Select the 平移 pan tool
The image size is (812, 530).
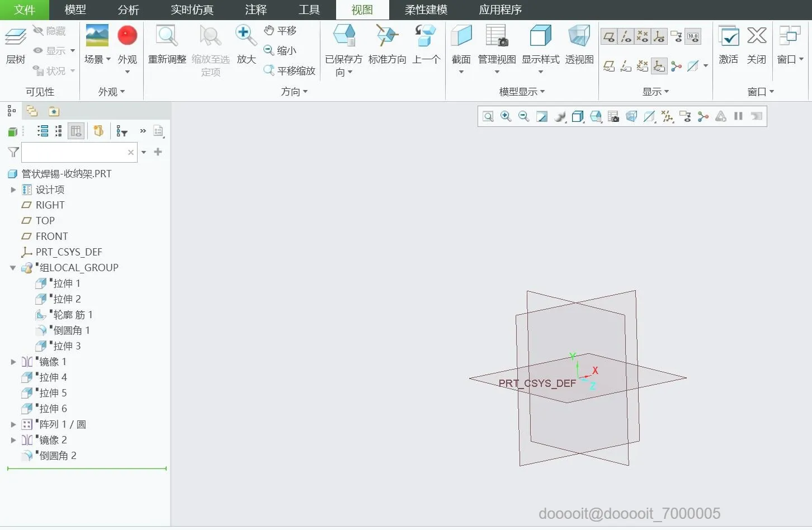click(x=281, y=30)
